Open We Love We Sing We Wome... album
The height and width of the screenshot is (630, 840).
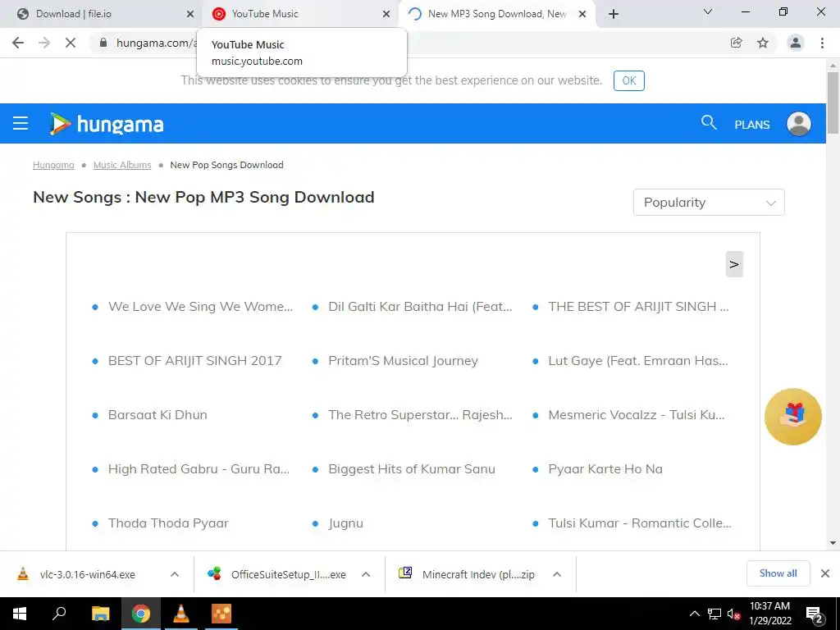[200, 307]
